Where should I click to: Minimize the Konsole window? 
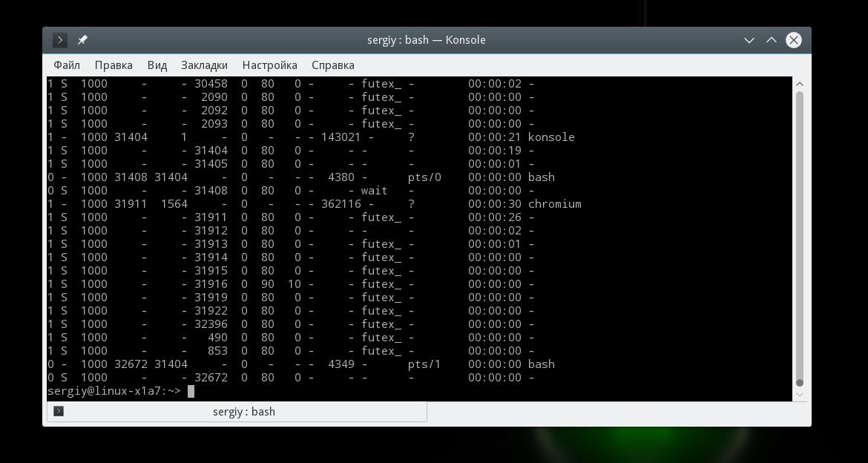[x=749, y=40]
